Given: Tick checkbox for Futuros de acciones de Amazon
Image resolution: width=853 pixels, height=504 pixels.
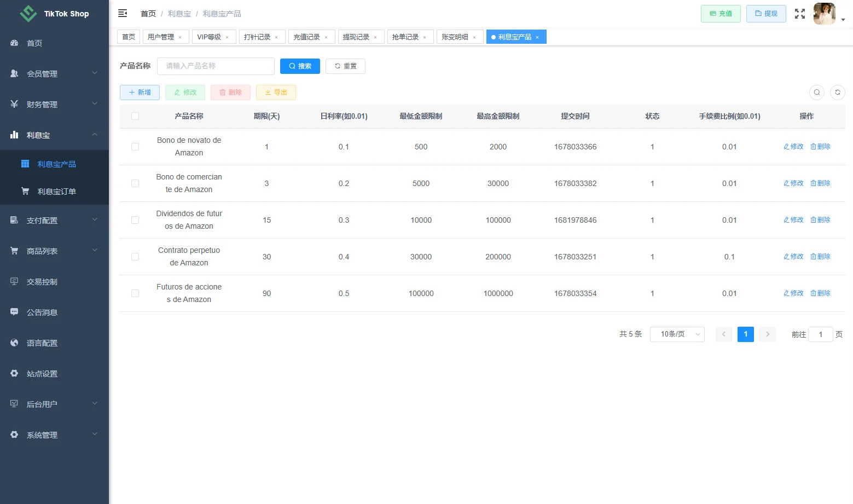Looking at the screenshot, I should (x=135, y=293).
